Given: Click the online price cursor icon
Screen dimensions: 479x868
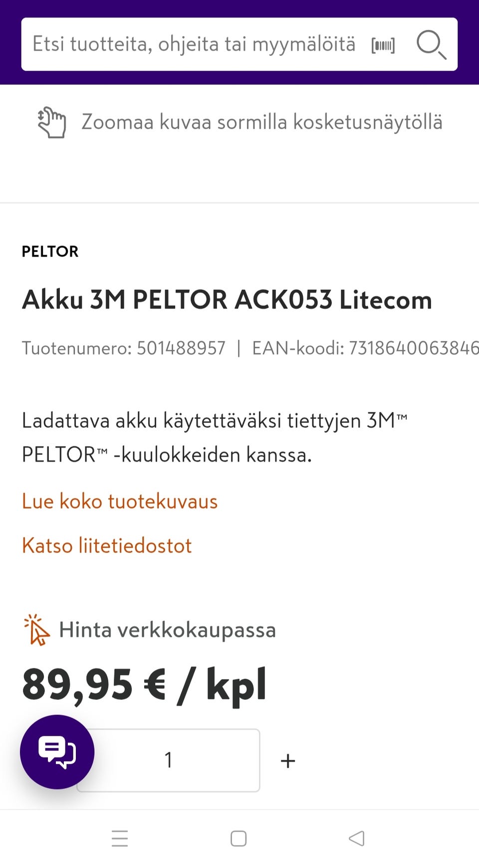Looking at the screenshot, I should [37, 630].
